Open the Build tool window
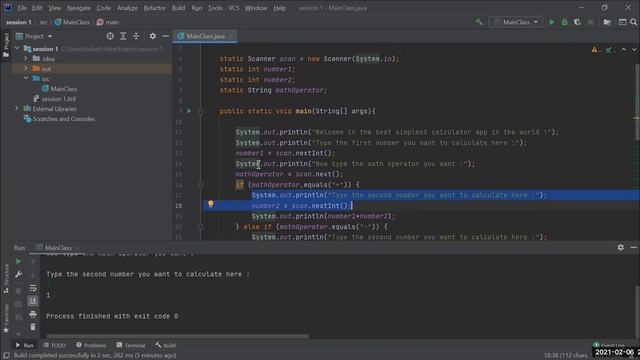The height and width of the screenshot is (360, 640). pos(165,345)
